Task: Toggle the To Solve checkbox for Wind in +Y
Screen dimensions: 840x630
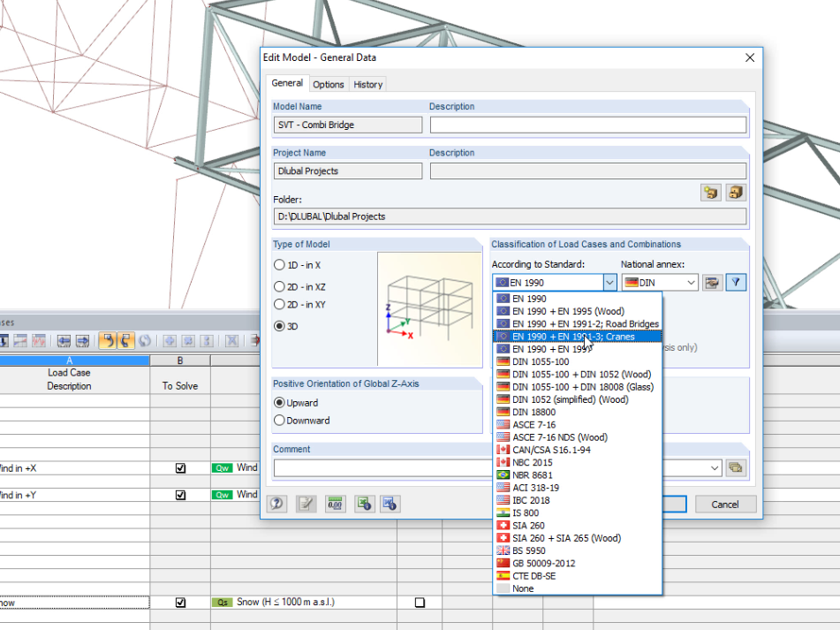Action: click(x=180, y=495)
